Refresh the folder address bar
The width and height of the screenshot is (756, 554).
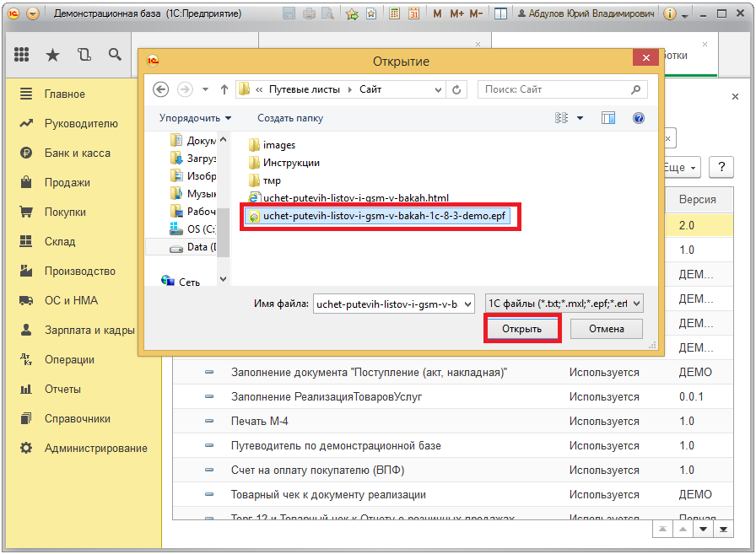click(x=457, y=89)
